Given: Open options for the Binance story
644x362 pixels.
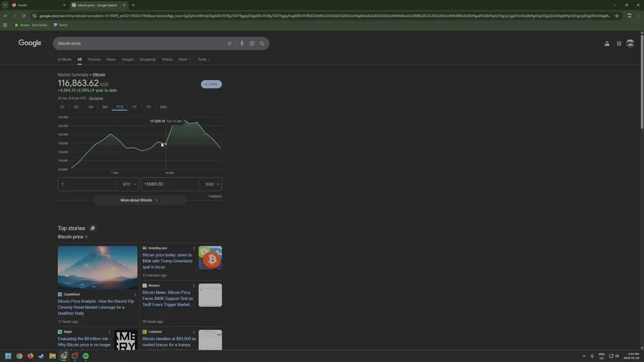Looking at the screenshot, I should click(x=194, y=286).
